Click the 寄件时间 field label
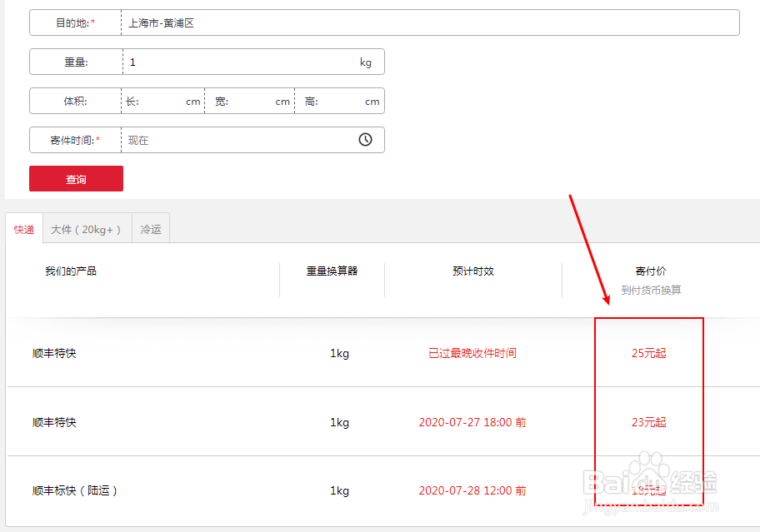 tap(75, 141)
